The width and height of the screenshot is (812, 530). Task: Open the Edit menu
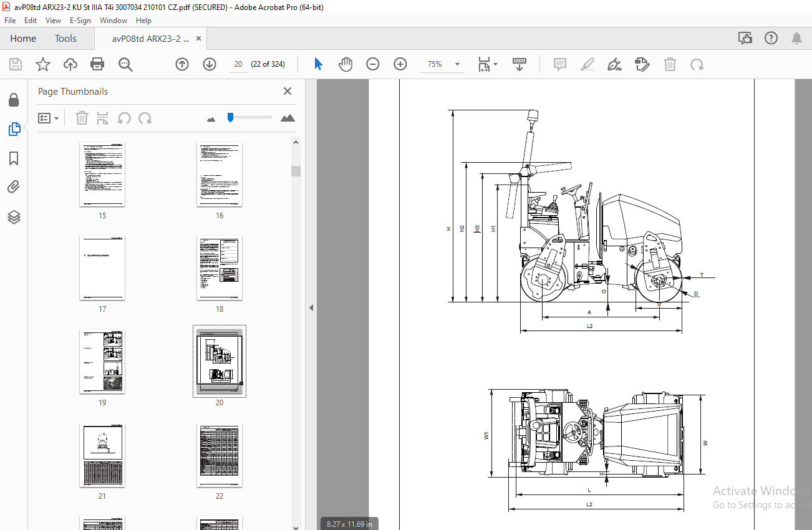click(x=31, y=20)
